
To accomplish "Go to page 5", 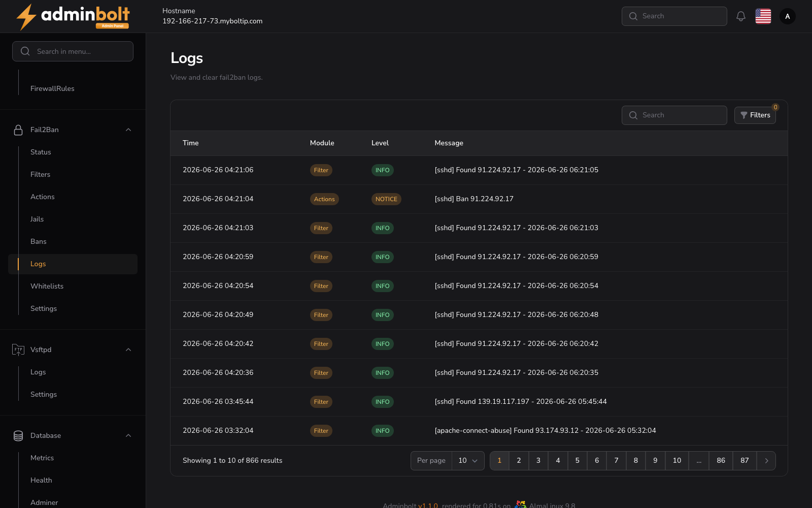I will pos(577,461).
